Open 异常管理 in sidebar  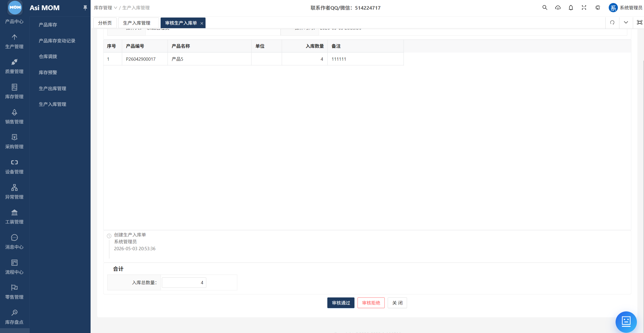(14, 192)
